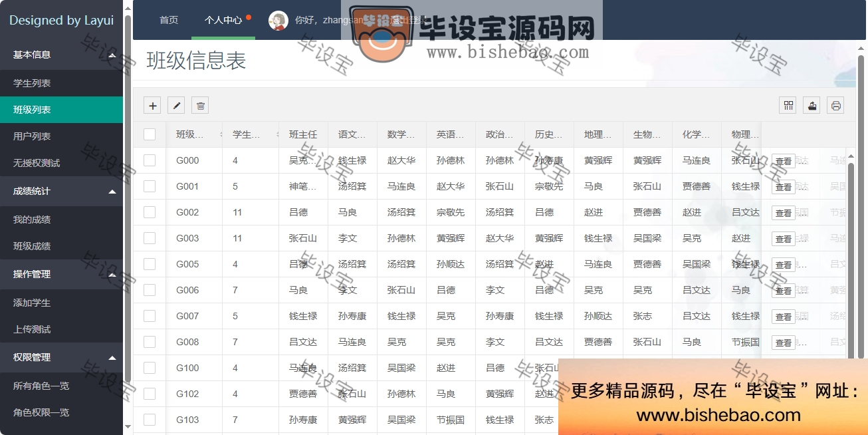Image resolution: width=868 pixels, height=435 pixels.
Task: Check the box for row G000
Action: pos(150,160)
